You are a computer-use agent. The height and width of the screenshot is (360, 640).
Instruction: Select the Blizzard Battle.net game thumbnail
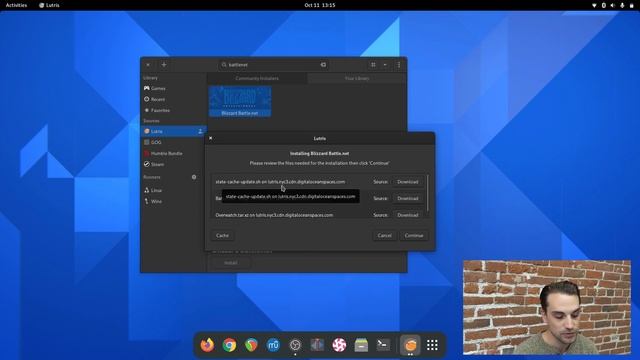point(240,101)
